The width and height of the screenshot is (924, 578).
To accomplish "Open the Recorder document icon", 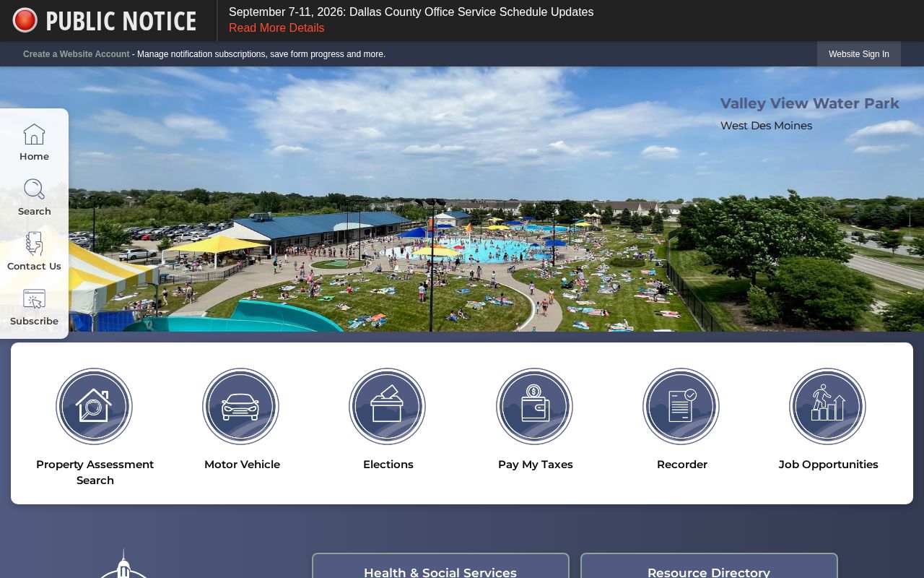I will click(681, 406).
